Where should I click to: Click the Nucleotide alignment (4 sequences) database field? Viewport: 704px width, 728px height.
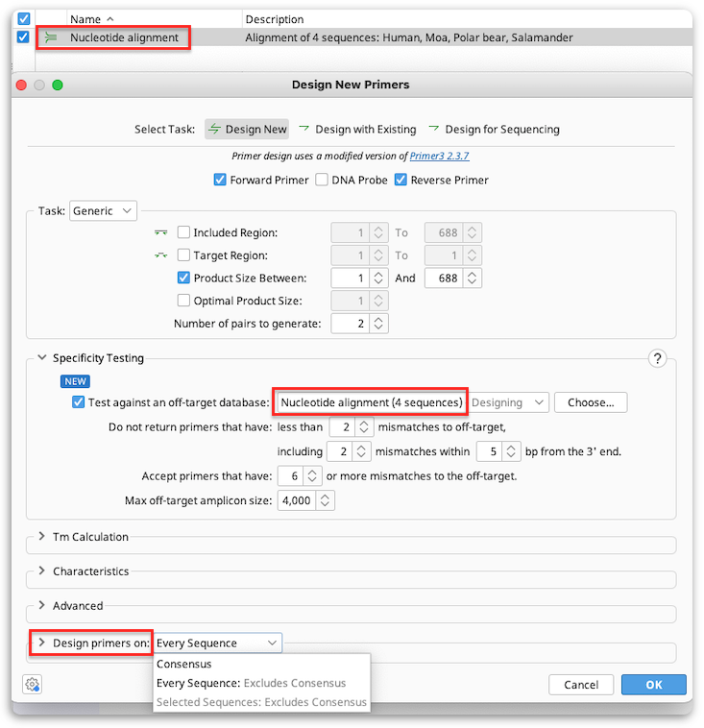[371, 402]
